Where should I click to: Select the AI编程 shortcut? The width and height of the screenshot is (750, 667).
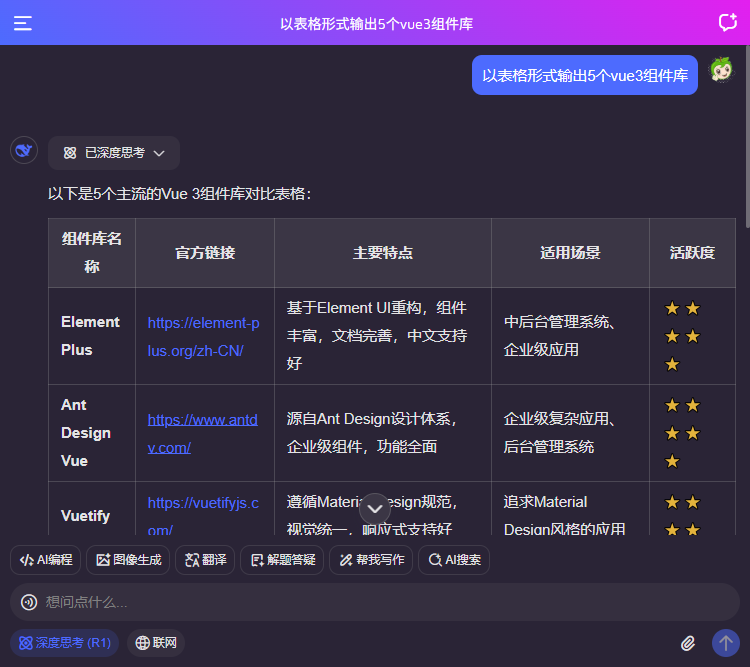pyautogui.click(x=45, y=560)
